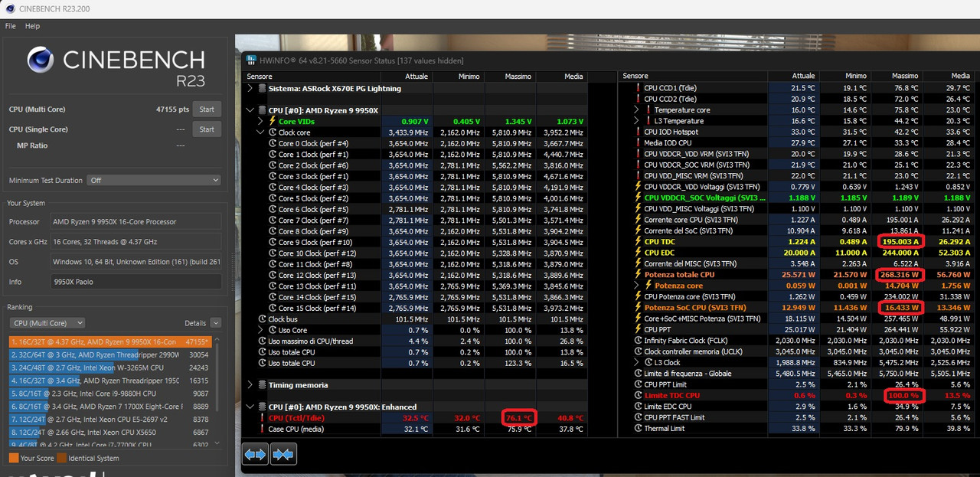
Task: Click the clock icon beside Infinity Fabric Clock (FCLK)
Action: [x=638, y=341]
